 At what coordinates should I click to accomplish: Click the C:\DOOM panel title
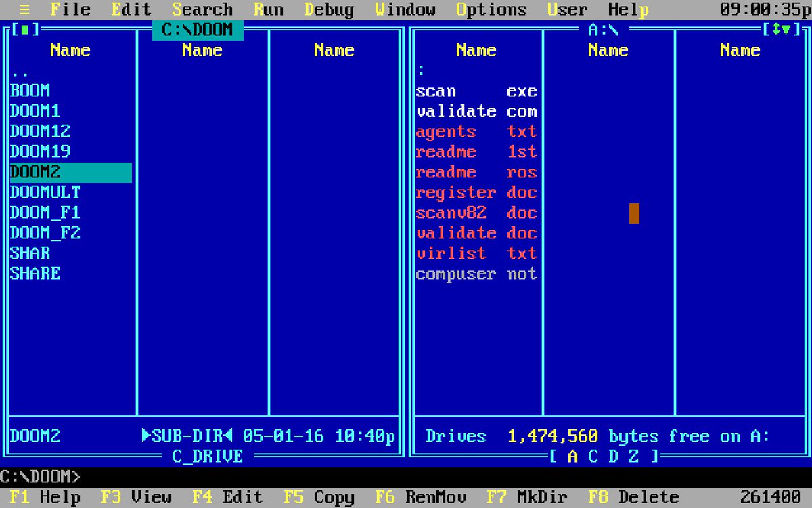point(198,30)
